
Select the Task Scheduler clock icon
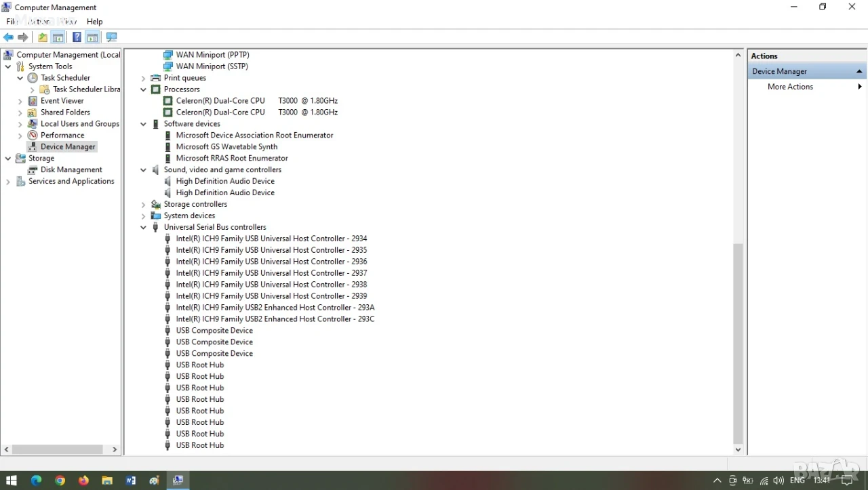(33, 78)
